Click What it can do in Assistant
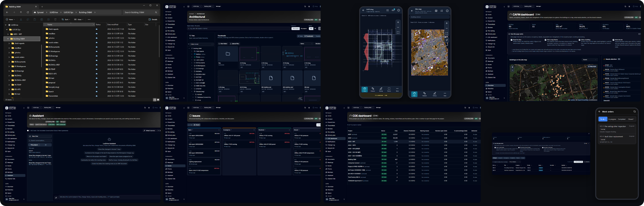644x206 pixels. click(149, 131)
